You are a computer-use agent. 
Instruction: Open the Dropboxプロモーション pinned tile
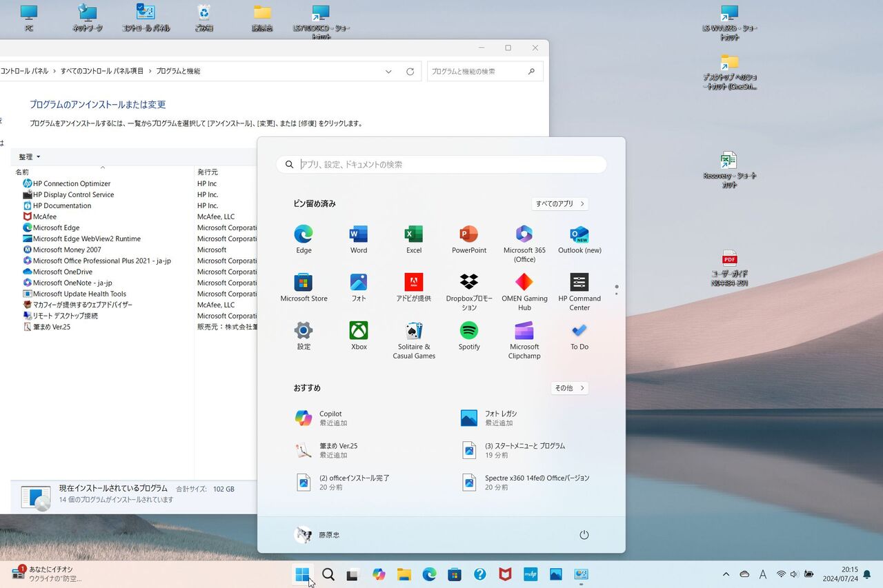[469, 292]
